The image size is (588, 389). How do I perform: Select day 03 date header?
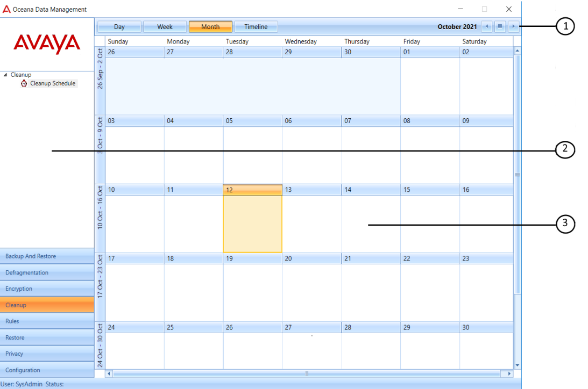(134, 121)
